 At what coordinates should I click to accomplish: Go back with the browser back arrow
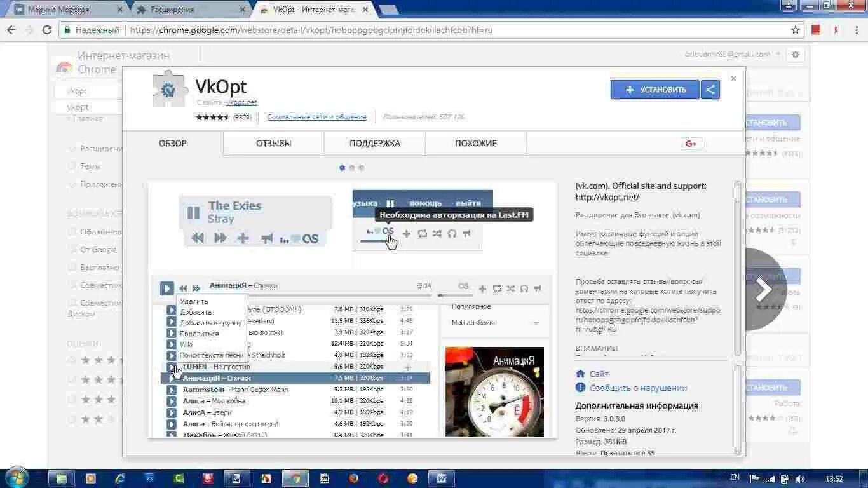pyautogui.click(x=11, y=30)
